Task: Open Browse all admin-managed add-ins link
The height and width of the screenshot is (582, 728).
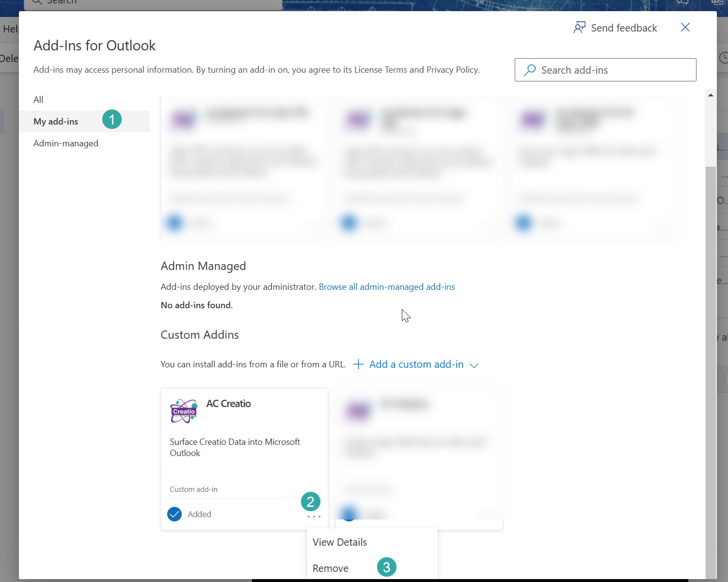Action: (x=387, y=287)
